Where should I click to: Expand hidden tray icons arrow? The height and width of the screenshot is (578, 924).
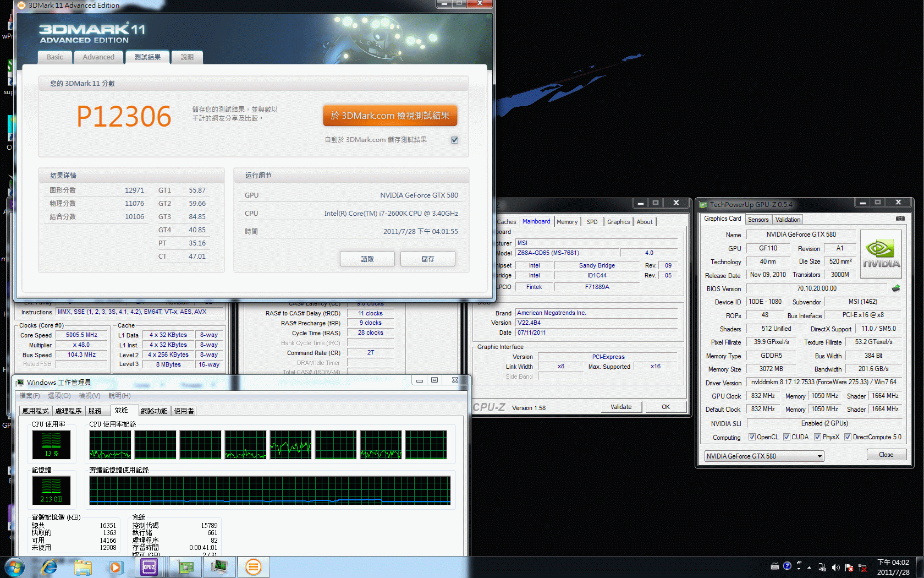click(809, 568)
